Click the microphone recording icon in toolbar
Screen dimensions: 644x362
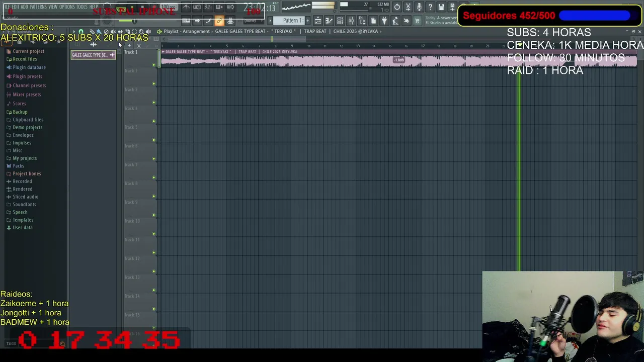[x=419, y=7]
